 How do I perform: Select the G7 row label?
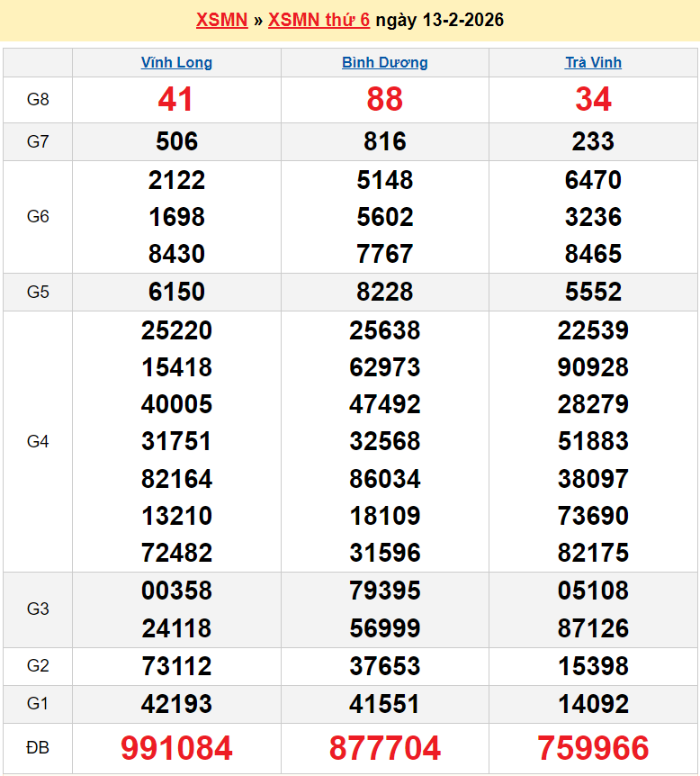click(x=38, y=141)
